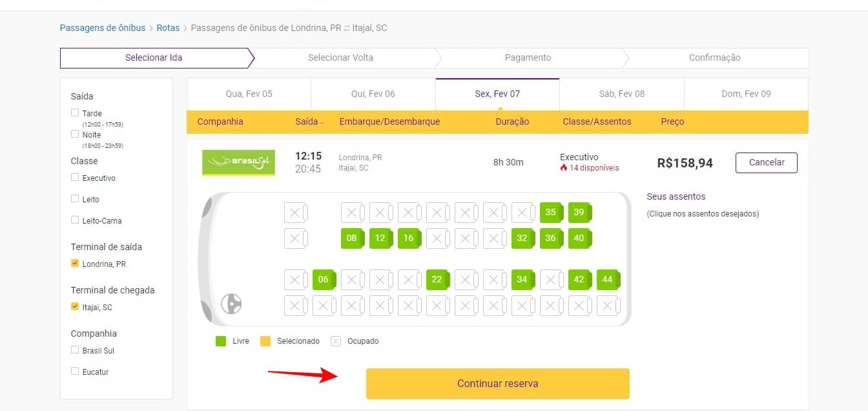
Task: Check the Leito-Cama class option
Action: point(75,220)
